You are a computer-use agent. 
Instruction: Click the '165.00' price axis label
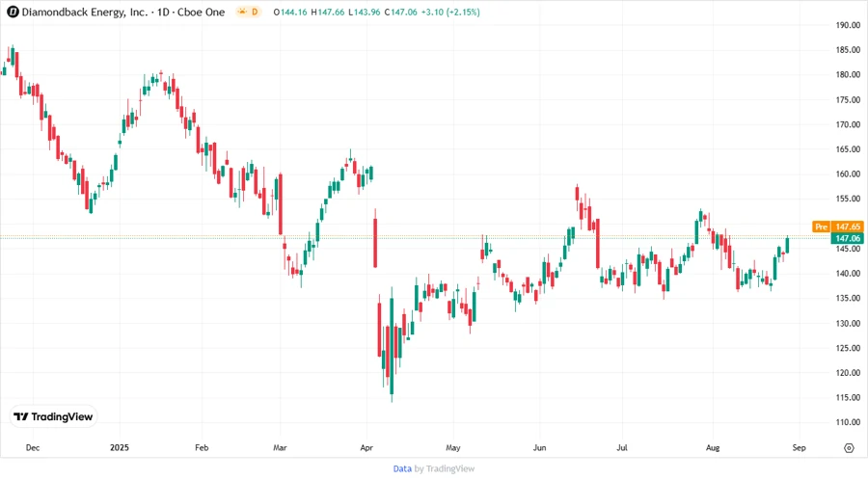(848, 149)
